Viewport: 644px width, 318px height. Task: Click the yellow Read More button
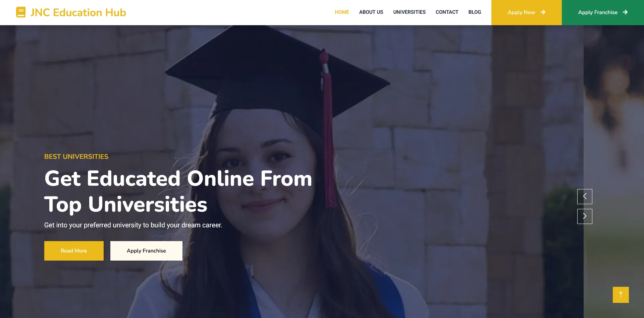click(x=74, y=251)
